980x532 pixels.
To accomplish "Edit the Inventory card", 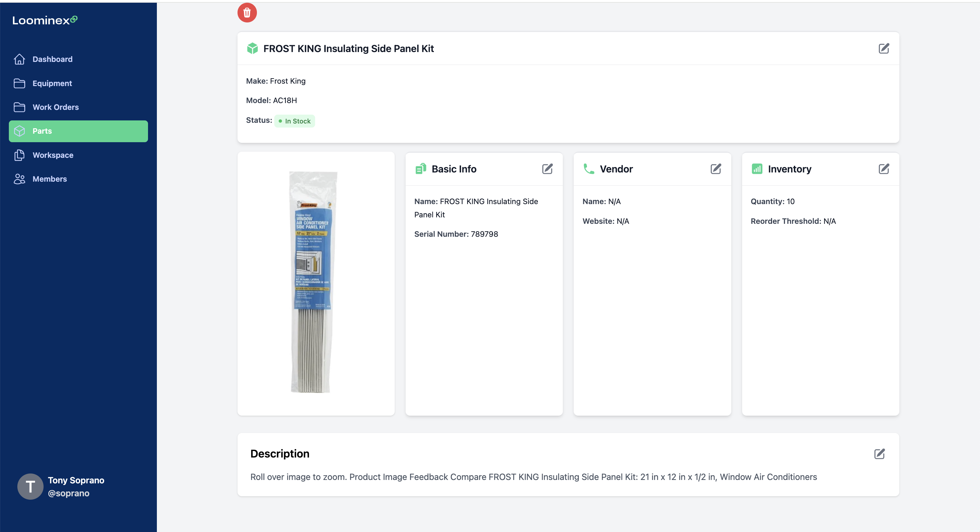I will coord(884,169).
